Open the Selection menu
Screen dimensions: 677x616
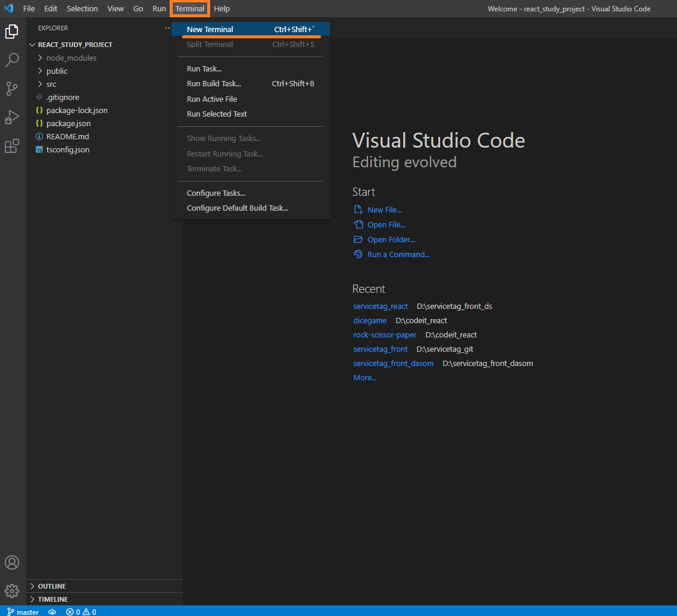pos(82,9)
